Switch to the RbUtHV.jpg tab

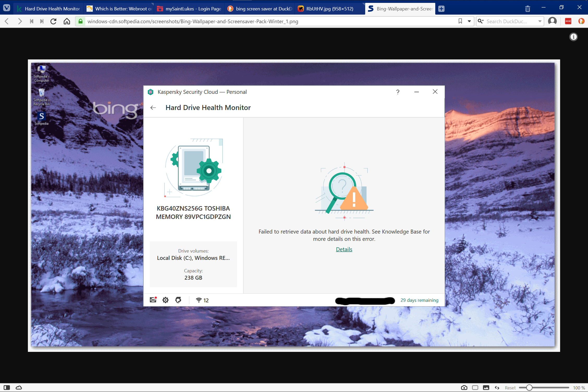[330, 9]
